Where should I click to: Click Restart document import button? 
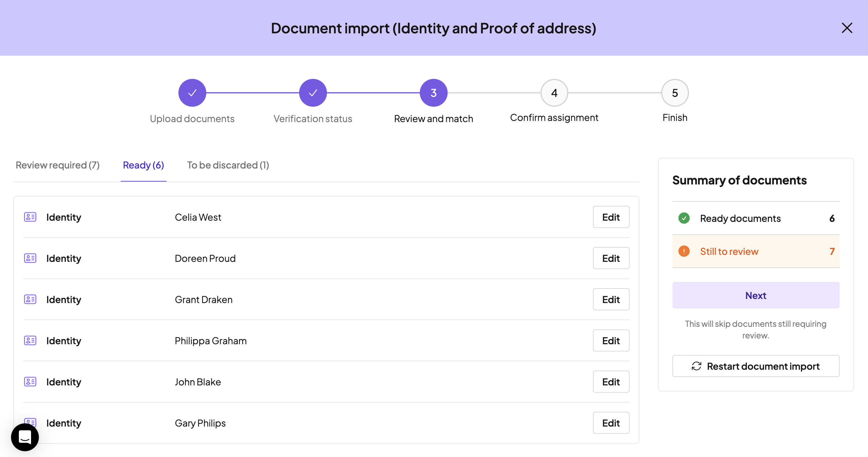pos(755,366)
